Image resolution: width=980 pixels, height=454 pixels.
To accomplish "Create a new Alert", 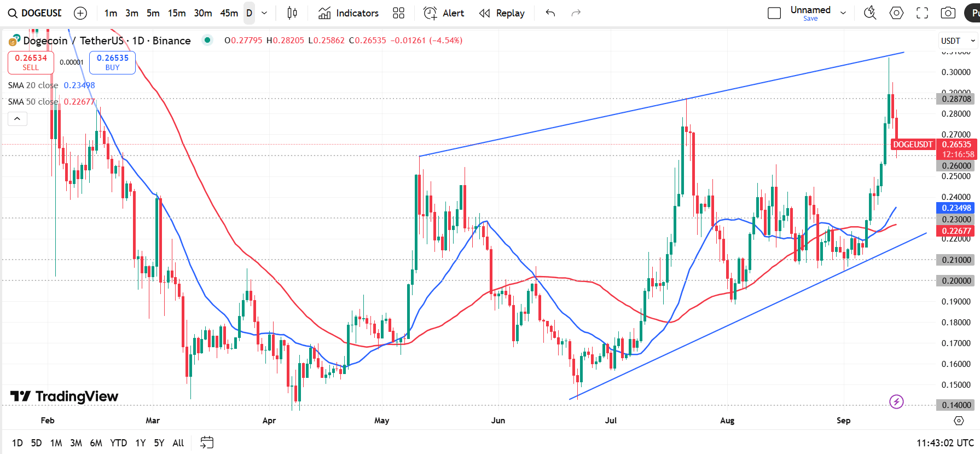I will pos(444,13).
